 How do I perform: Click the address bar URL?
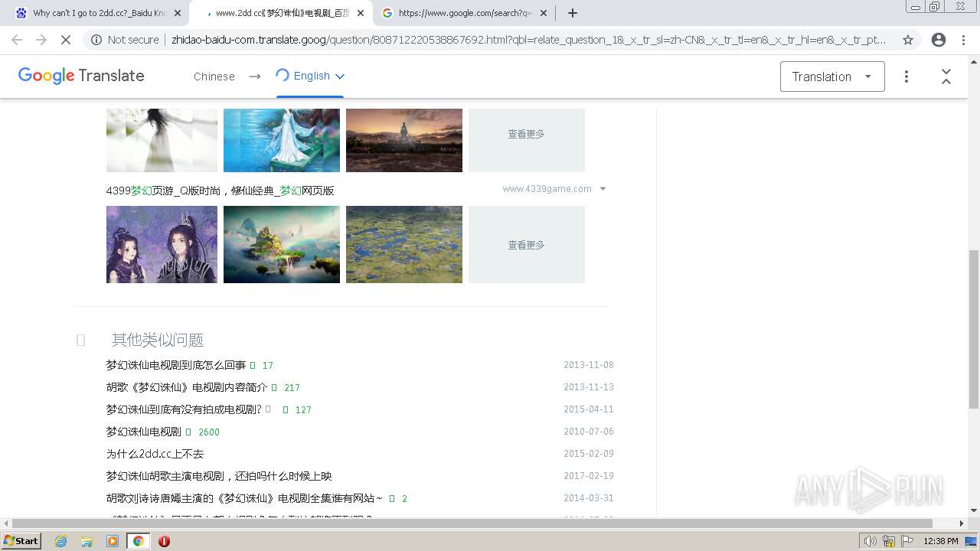pos(528,40)
